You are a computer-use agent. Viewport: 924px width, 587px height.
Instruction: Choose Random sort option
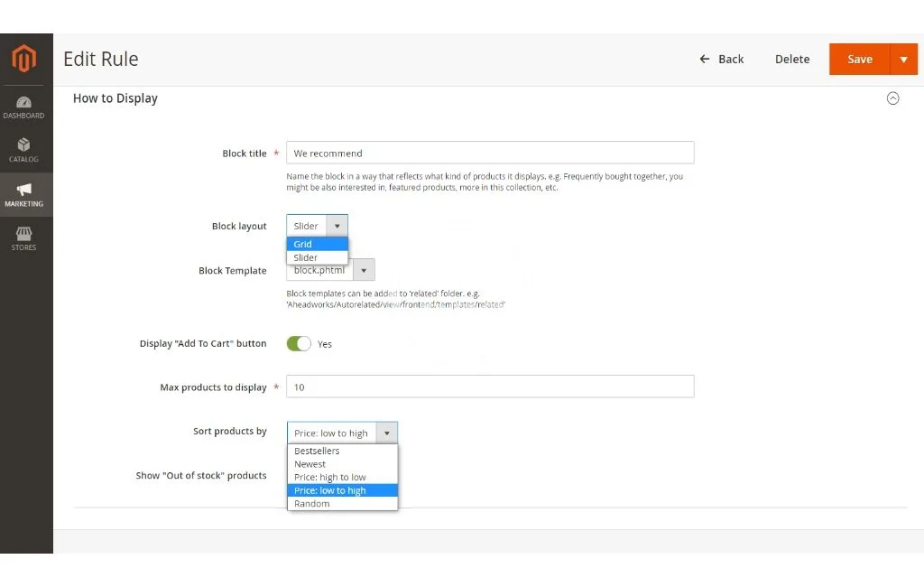coord(342,504)
